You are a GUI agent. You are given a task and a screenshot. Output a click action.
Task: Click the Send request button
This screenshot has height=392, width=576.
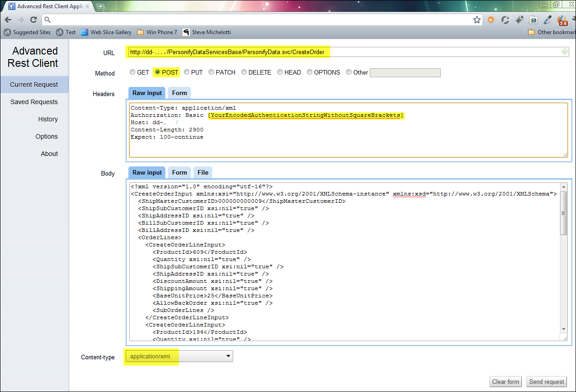[x=547, y=382]
